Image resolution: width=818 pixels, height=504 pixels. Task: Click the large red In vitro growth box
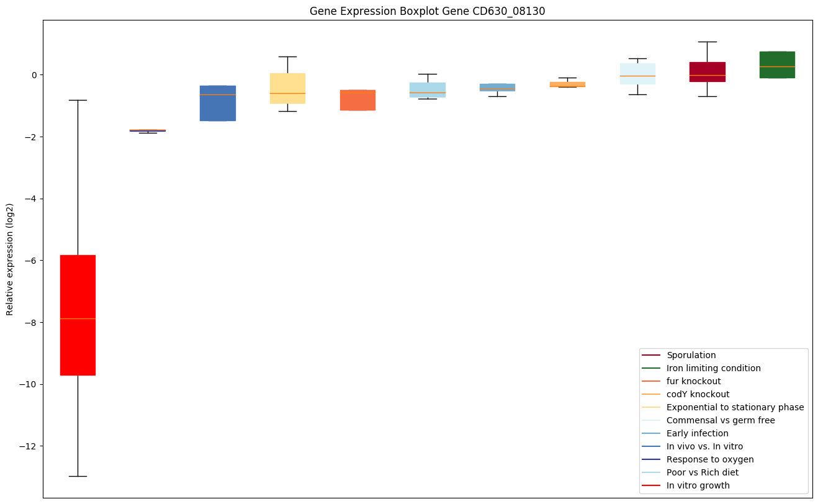point(78,315)
